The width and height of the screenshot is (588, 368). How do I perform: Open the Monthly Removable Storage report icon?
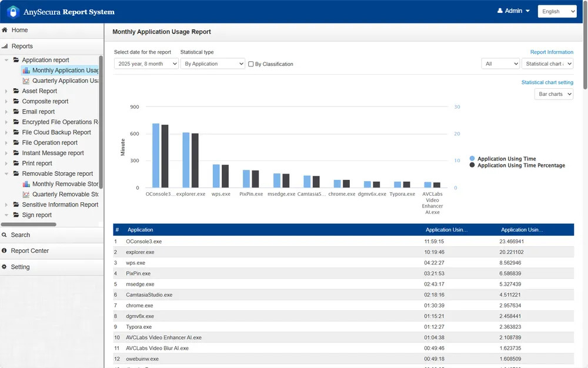click(27, 183)
